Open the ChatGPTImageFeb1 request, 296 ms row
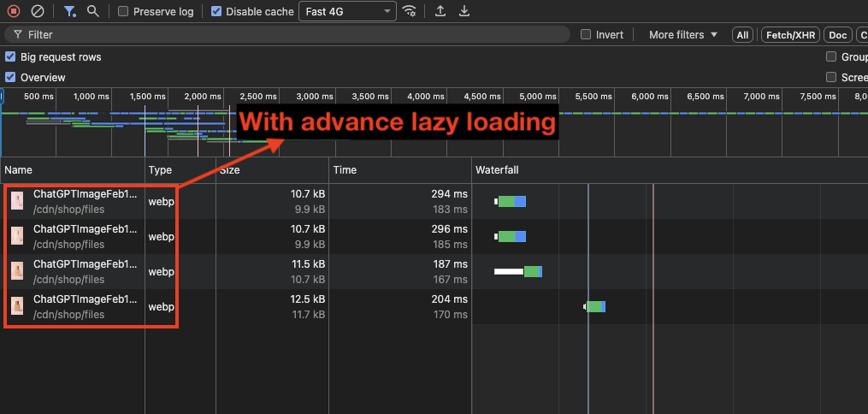 pos(85,229)
